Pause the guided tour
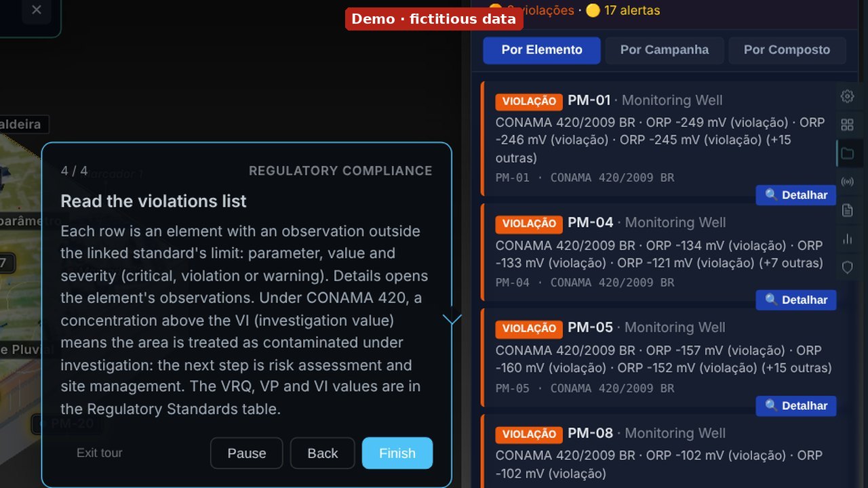Image resolution: width=868 pixels, height=488 pixels. point(247,453)
